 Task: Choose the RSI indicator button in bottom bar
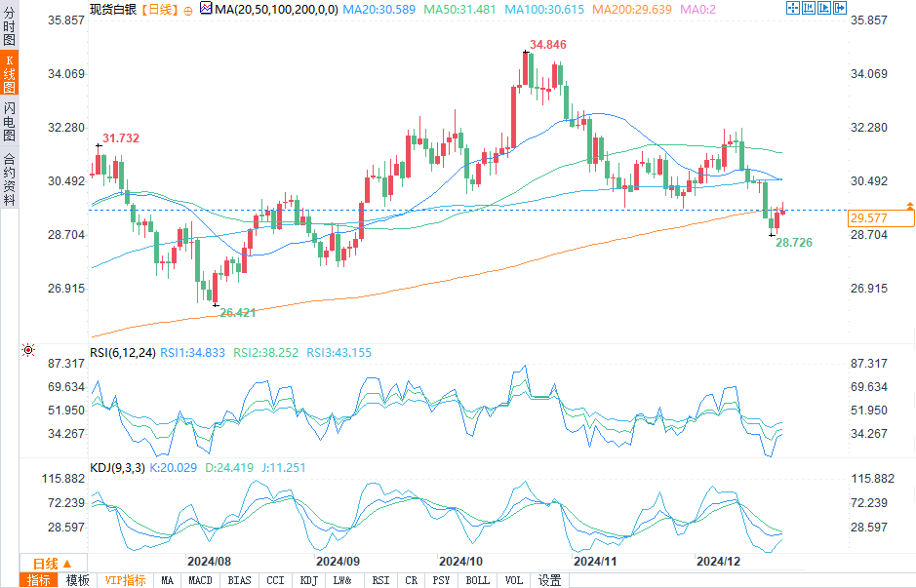click(x=380, y=580)
